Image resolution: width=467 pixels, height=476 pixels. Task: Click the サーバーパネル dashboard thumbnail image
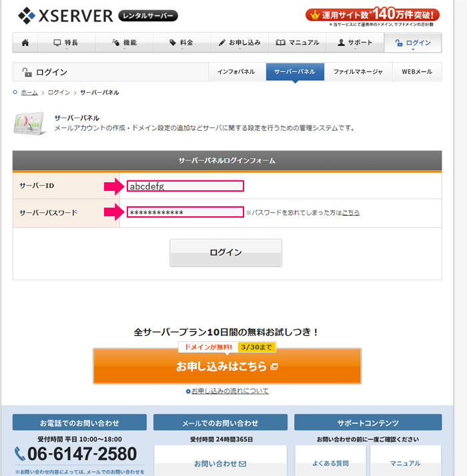[29, 124]
